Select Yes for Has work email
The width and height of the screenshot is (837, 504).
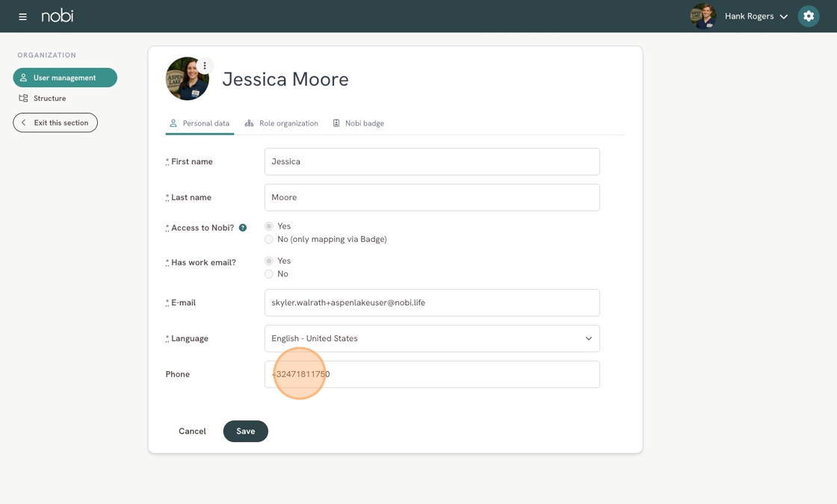[269, 261]
